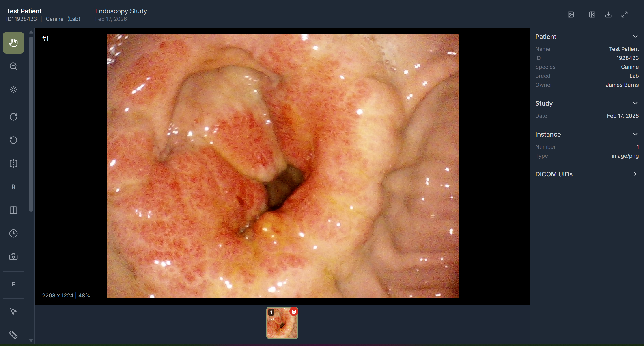The height and width of the screenshot is (346, 644).
Task: Collapse the Patient information section
Action: coord(635,37)
